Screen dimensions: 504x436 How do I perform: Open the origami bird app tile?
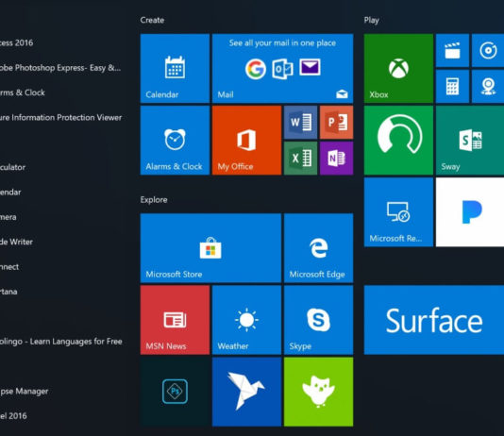point(247,392)
